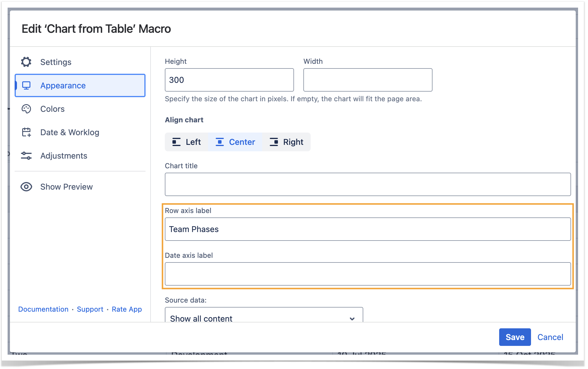Open the Colors tab
This screenshot has width=588, height=369.
(x=52, y=109)
